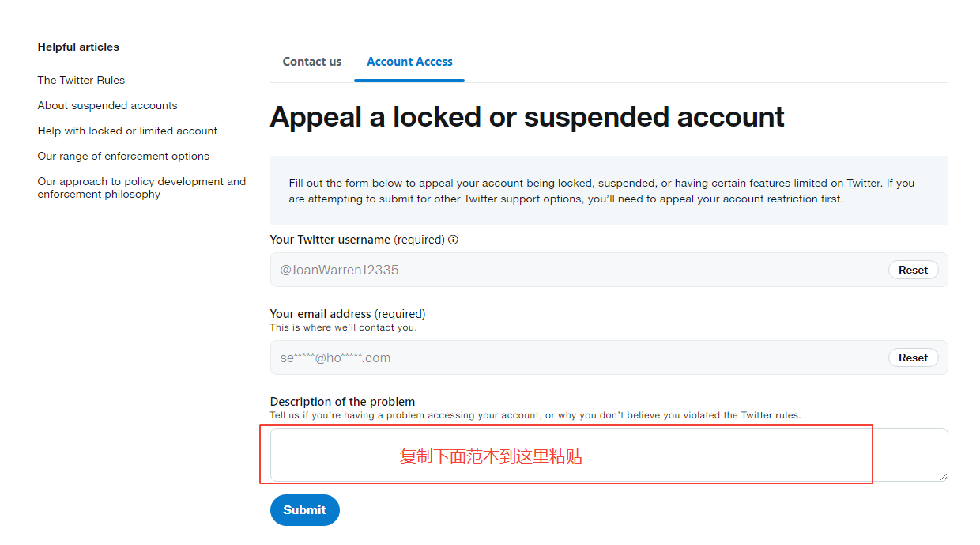980x545 pixels.
Task: Open The Twitter Rules article
Action: click(81, 80)
